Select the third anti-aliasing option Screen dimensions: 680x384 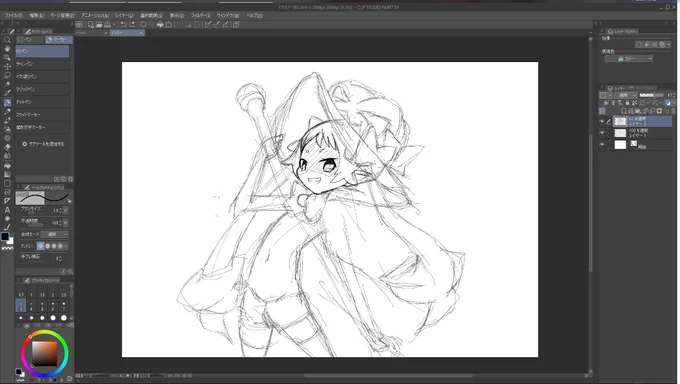[x=54, y=246]
